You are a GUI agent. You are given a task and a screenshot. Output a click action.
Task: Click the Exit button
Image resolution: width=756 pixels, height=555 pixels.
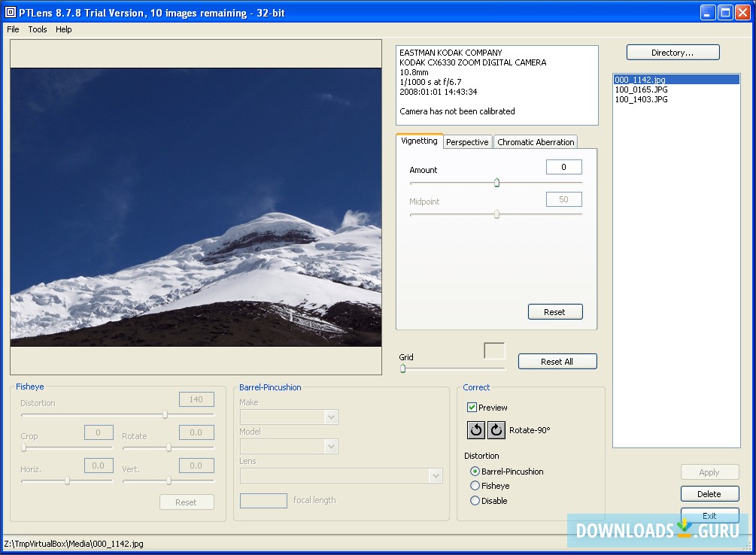point(709,515)
